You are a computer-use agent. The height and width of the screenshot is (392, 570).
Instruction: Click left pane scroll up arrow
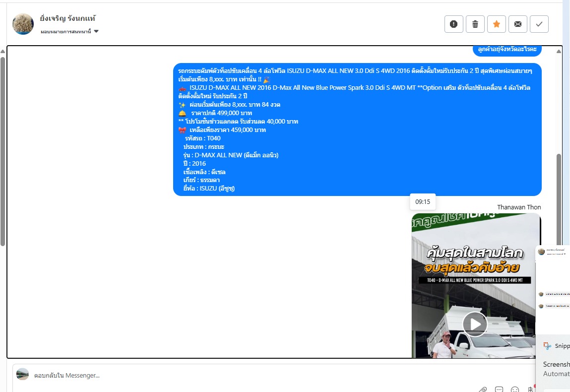tap(2, 51)
